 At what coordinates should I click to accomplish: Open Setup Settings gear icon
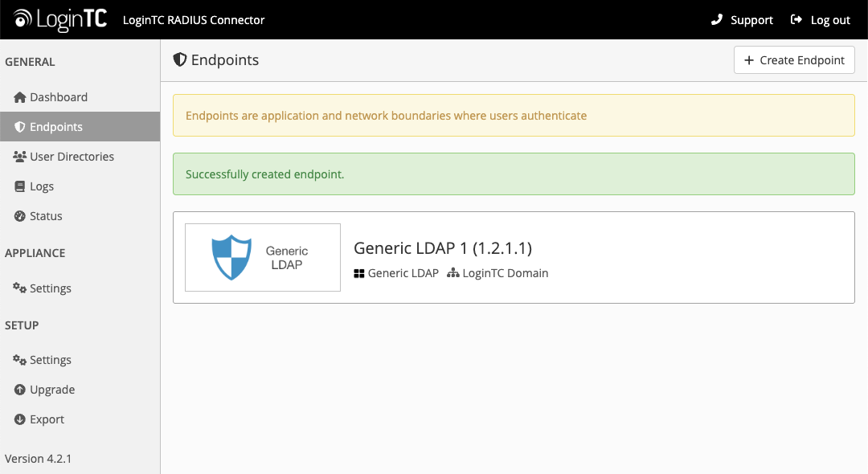18,359
